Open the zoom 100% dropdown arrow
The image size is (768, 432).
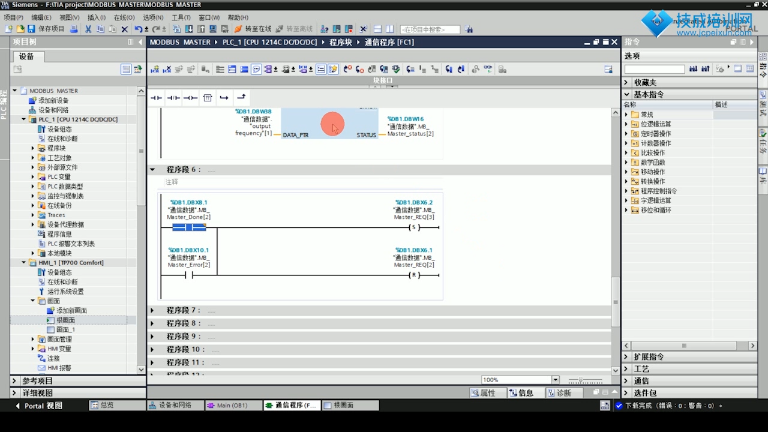click(x=555, y=380)
